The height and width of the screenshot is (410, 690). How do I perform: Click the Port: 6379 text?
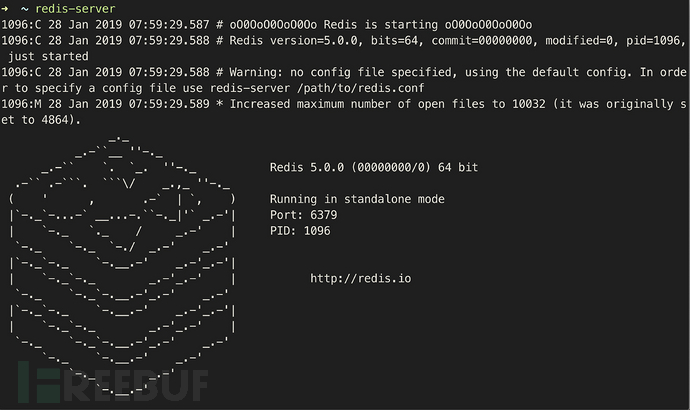(303, 215)
